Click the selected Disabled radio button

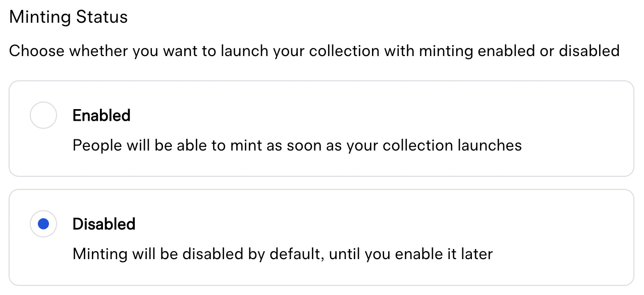pos(43,224)
